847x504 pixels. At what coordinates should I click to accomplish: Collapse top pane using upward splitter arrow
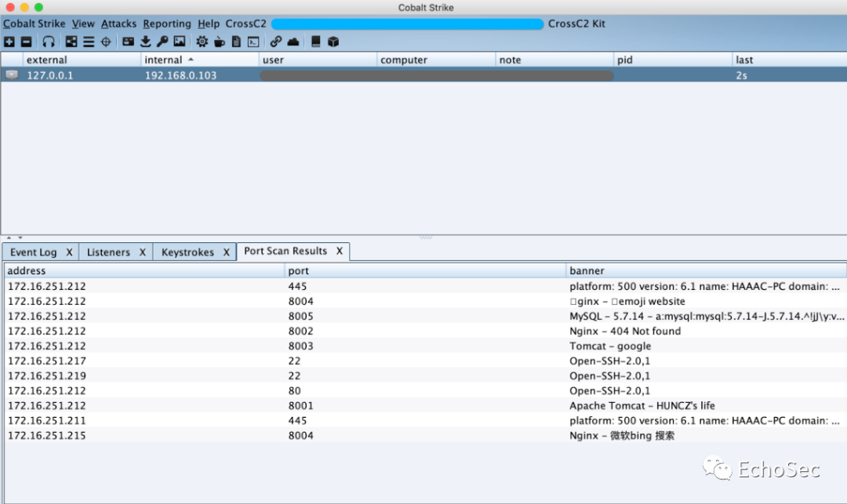pyautogui.click(x=9, y=237)
